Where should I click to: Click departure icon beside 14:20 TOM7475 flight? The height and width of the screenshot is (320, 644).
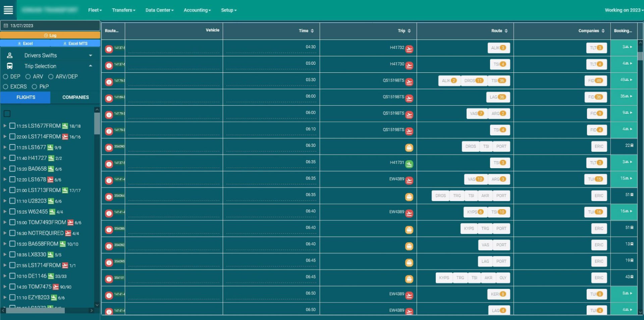click(x=56, y=287)
